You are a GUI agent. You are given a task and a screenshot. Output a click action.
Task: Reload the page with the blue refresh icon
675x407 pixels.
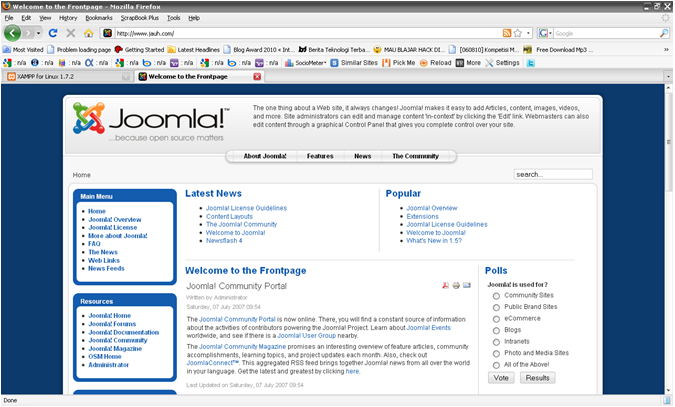coord(53,33)
